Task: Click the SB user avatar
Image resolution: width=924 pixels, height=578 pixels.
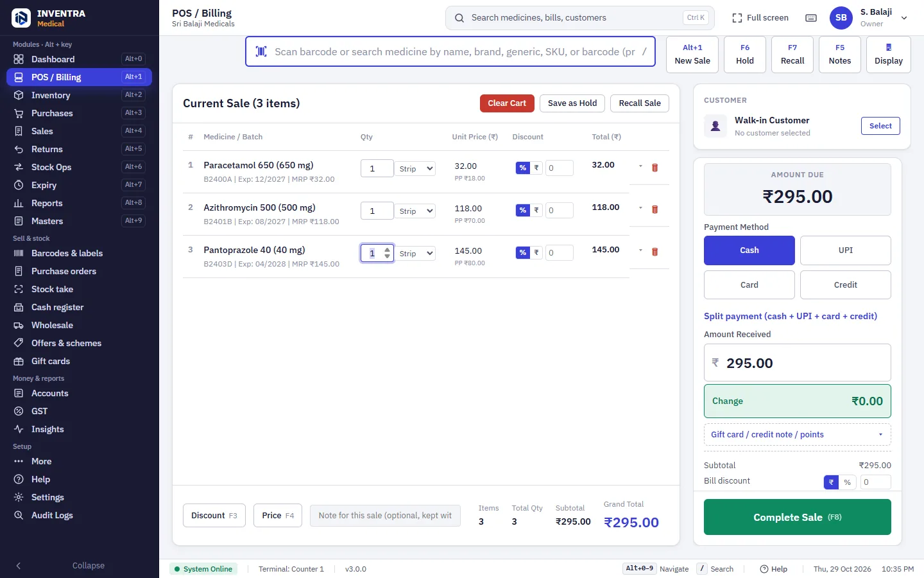Action: click(841, 18)
